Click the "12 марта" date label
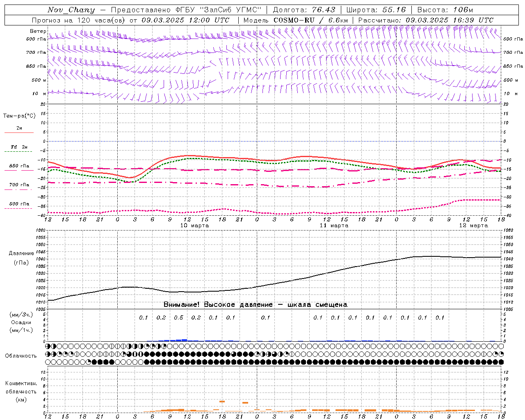 [x=474, y=226]
